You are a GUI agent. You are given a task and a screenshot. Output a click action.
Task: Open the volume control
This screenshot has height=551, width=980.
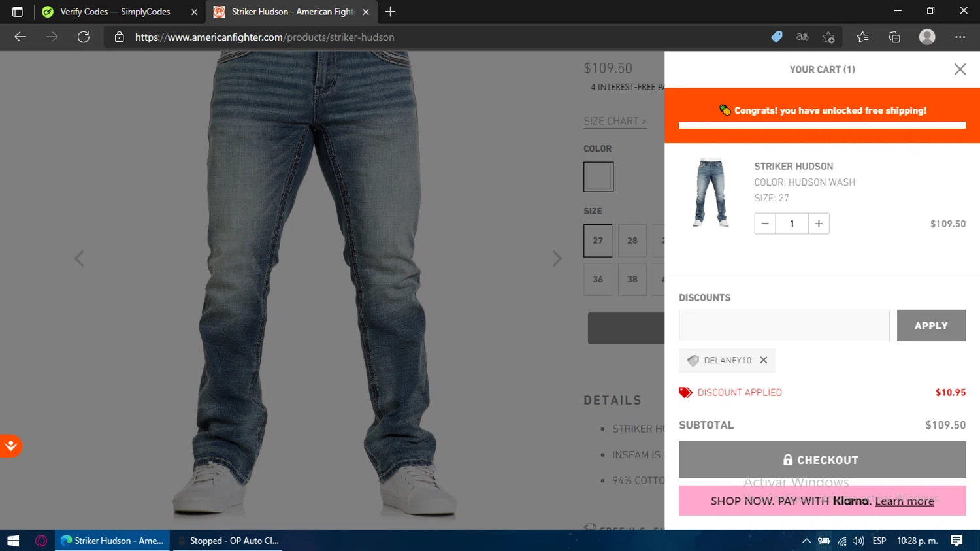pos(858,541)
